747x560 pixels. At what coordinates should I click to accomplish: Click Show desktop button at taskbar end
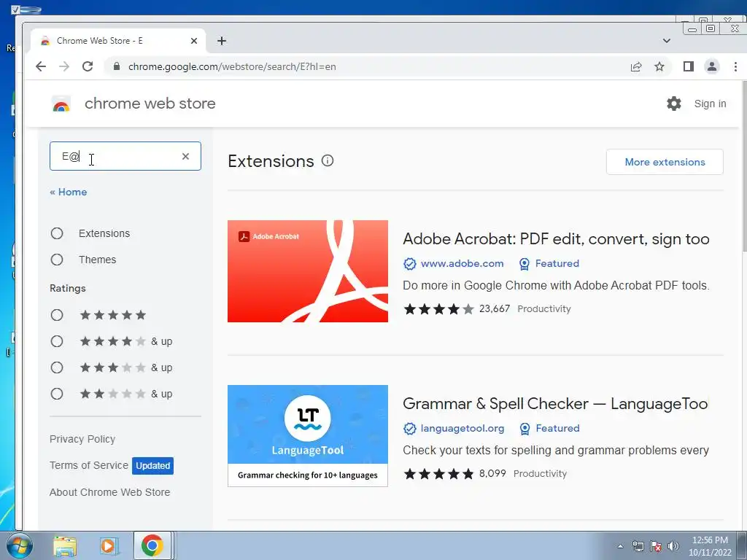742,545
